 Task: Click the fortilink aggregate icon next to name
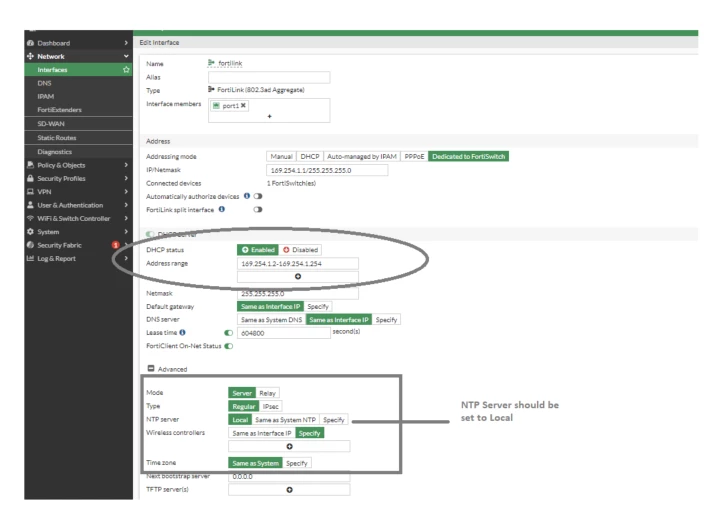click(x=211, y=63)
